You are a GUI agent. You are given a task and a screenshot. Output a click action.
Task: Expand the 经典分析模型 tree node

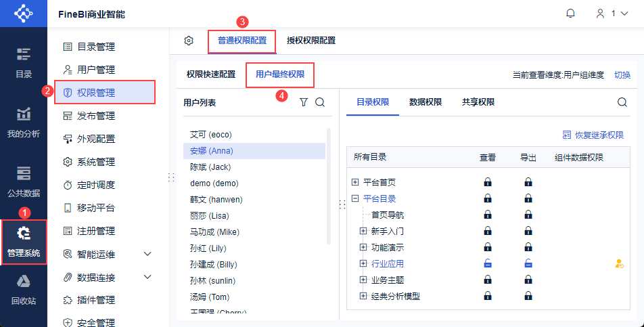pyautogui.click(x=363, y=296)
